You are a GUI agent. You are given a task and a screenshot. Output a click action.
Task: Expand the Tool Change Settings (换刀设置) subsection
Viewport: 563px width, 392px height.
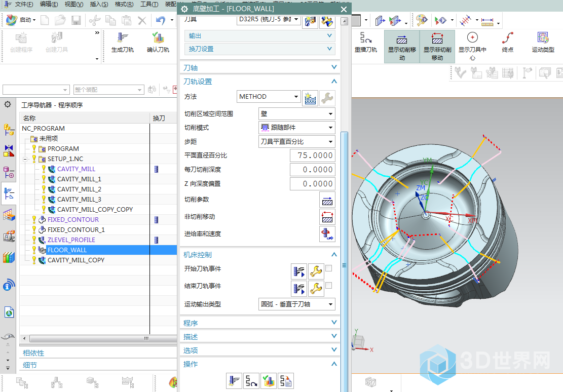point(260,49)
